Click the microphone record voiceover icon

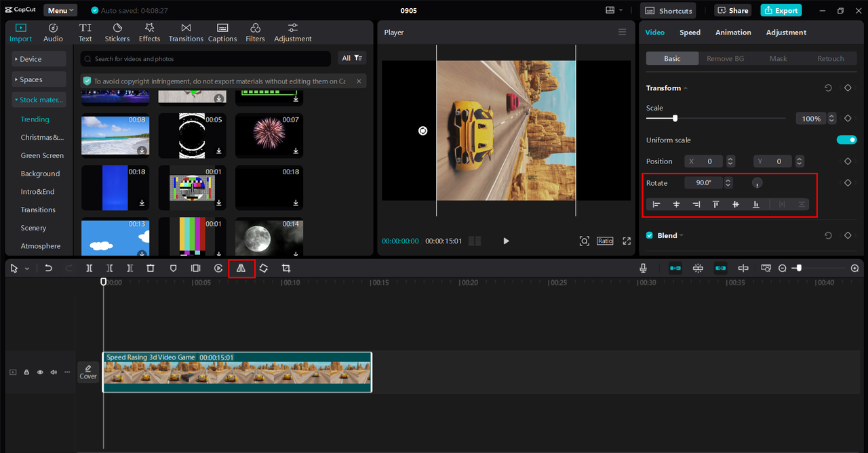click(643, 269)
